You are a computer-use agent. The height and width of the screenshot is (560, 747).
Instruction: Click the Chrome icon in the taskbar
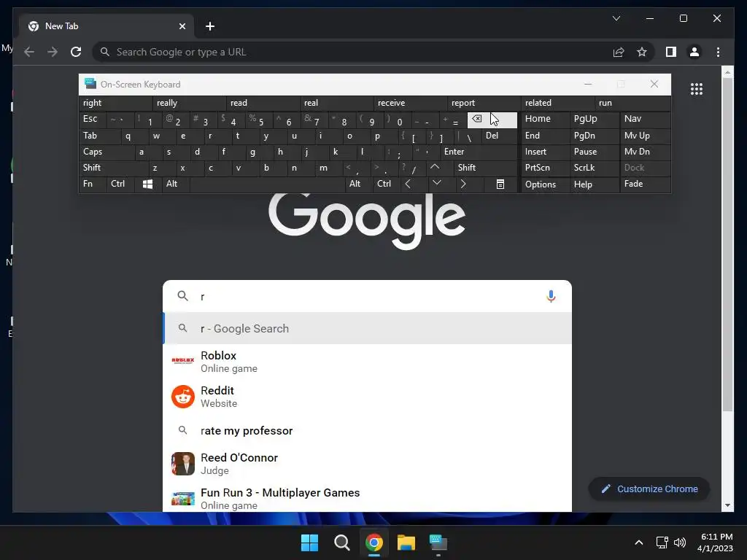tap(374, 542)
